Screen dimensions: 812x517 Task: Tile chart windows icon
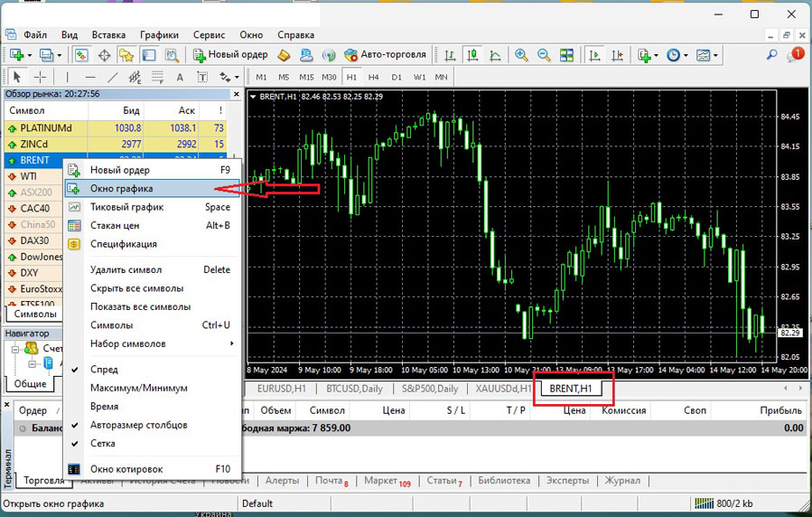pos(567,55)
